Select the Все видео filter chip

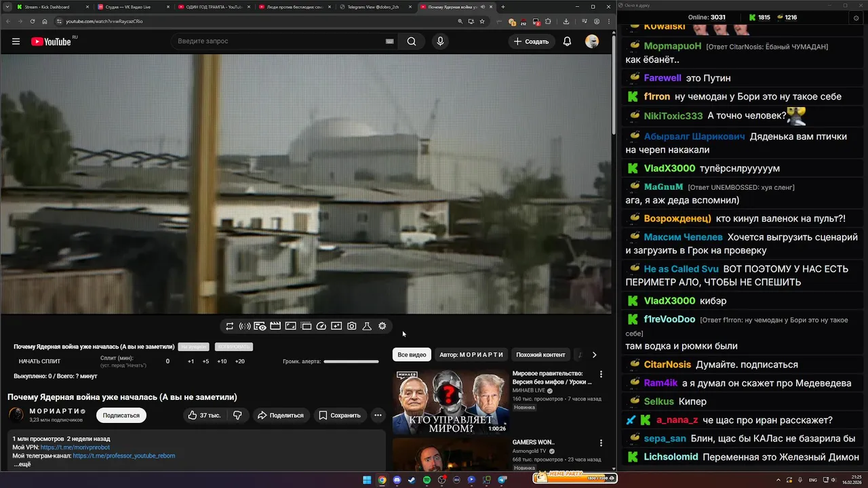(412, 354)
